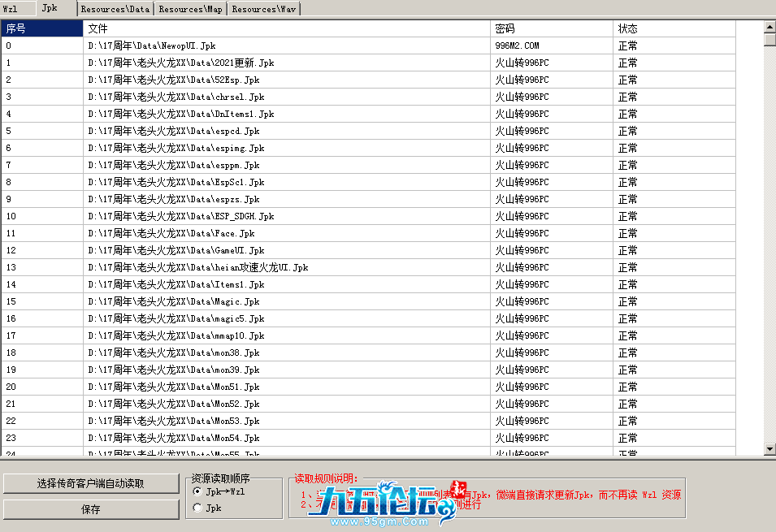Select the Jpk-only radio option

click(197, 508)
